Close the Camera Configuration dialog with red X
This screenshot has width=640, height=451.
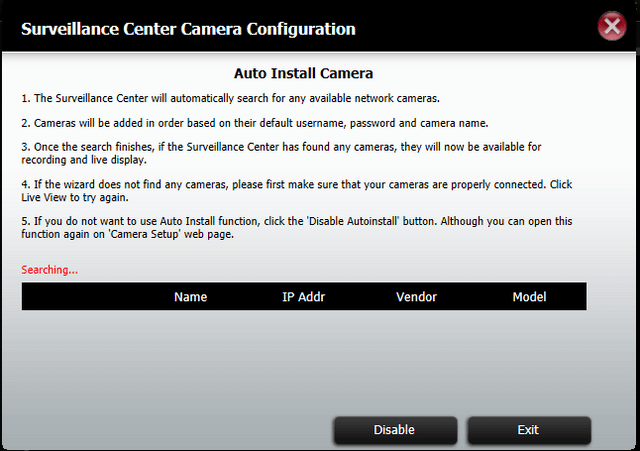(612, 27)
